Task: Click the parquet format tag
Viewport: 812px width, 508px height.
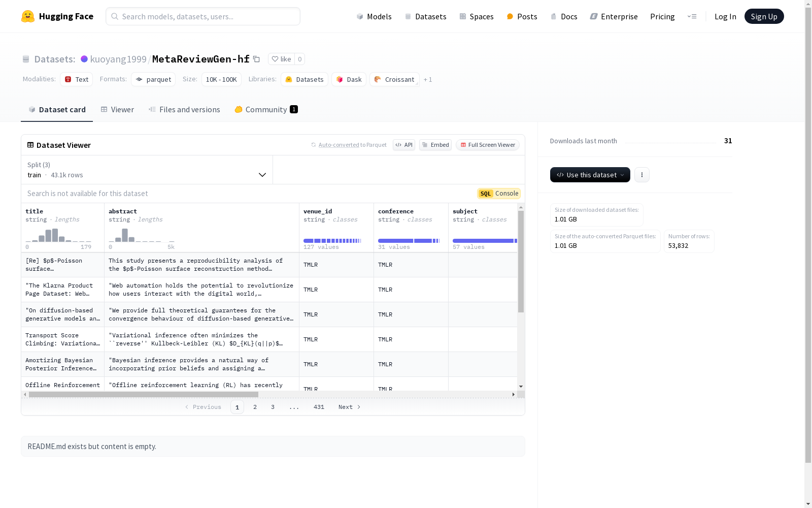Action: [x=153, y=79]
